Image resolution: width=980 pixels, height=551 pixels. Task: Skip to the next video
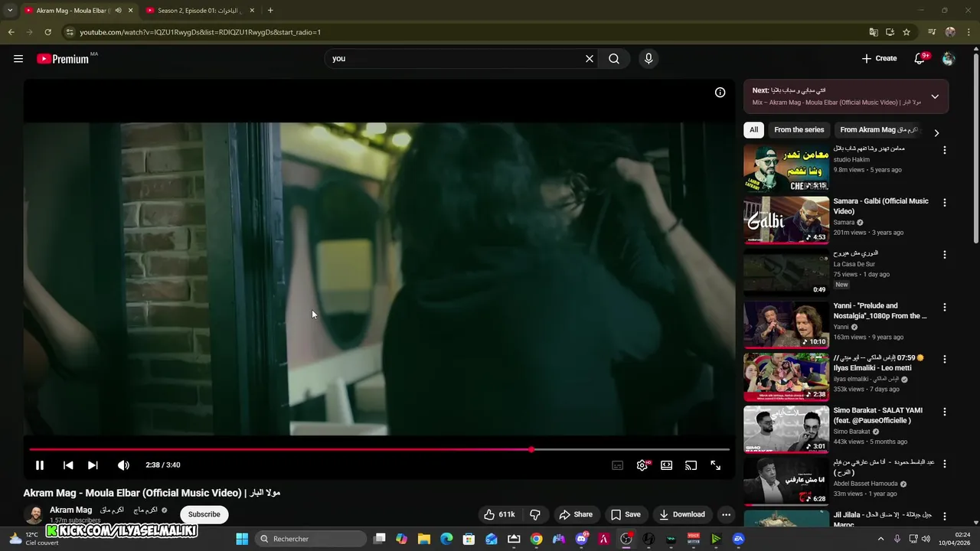[x=93, y=465]
